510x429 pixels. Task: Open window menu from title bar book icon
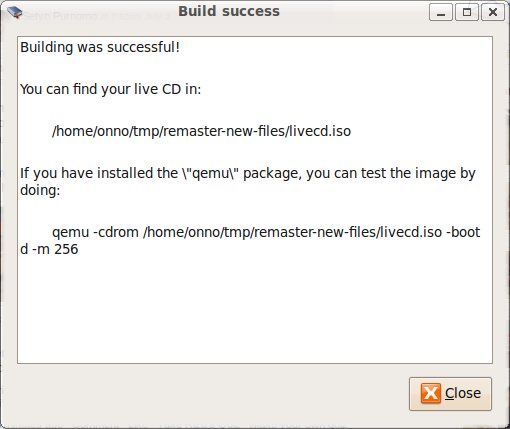click(x=14, y=13)
